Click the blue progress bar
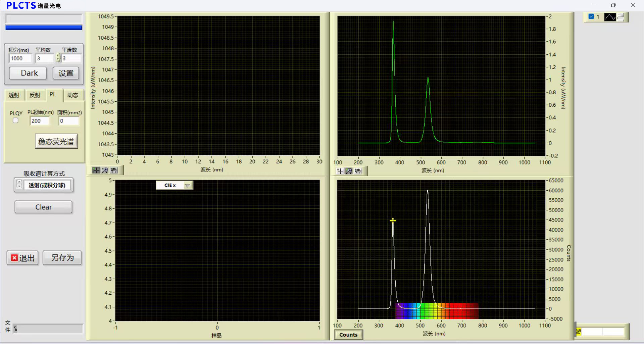The height and width of the screenshot is (344, 644). pyautogui.click(x=44, y=28)
